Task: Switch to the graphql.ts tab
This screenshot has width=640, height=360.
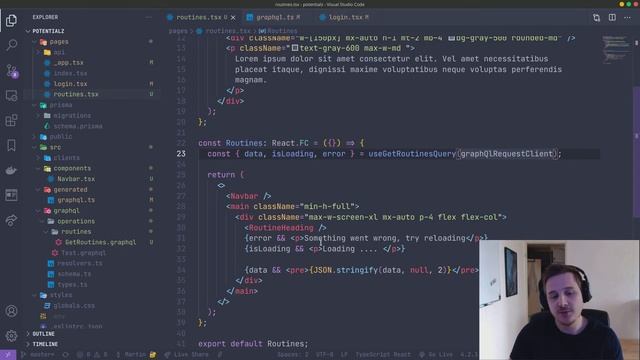Action: click(x=275, y=18)
